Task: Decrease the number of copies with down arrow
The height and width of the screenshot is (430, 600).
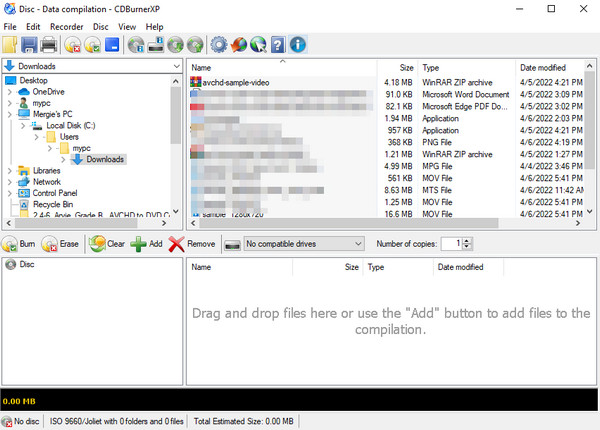Action: pyautogui.click(x=467, y=247)
